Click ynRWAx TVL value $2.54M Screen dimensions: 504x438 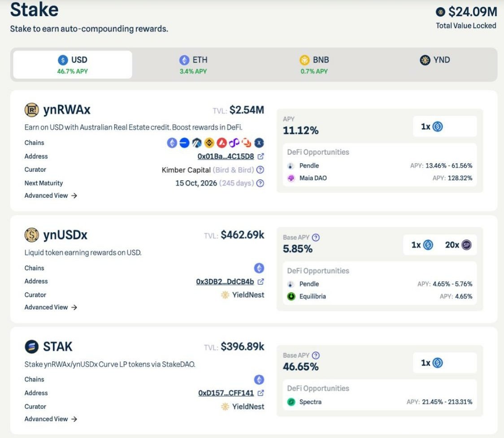pos(247,110)
